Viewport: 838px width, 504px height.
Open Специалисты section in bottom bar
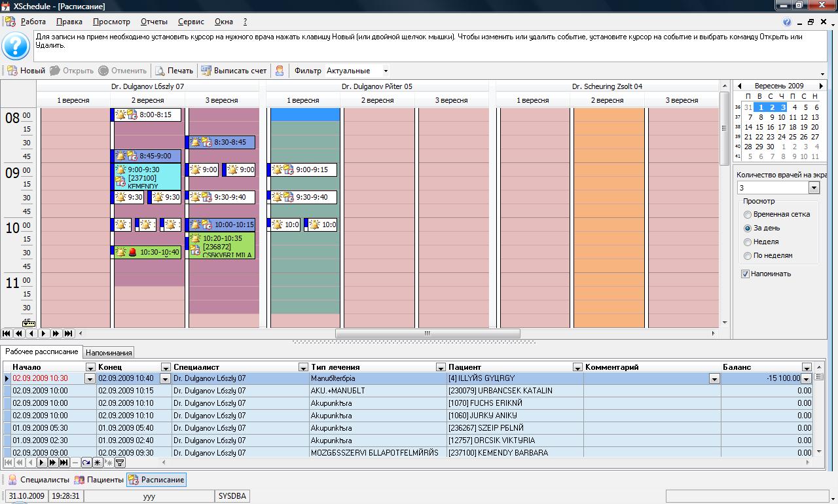coord(38,480)
